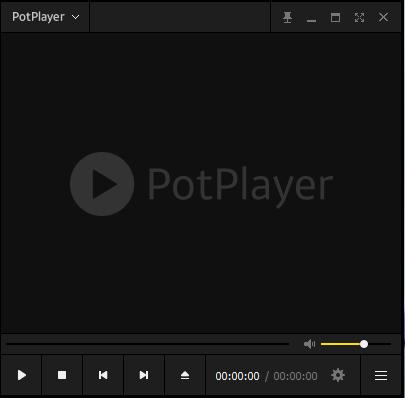Maximize the PotPlayer window

pyautogui.click(x=335, y=17)
